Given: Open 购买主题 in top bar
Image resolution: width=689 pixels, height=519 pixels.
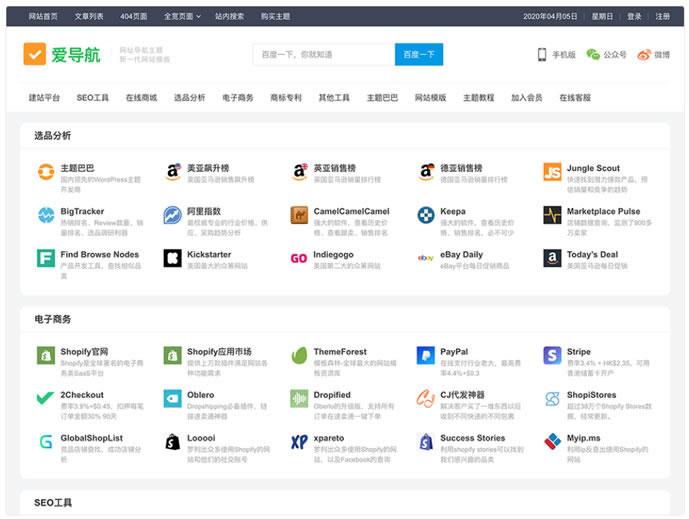Looking at the screenshot, I should [x=275, y=16].
